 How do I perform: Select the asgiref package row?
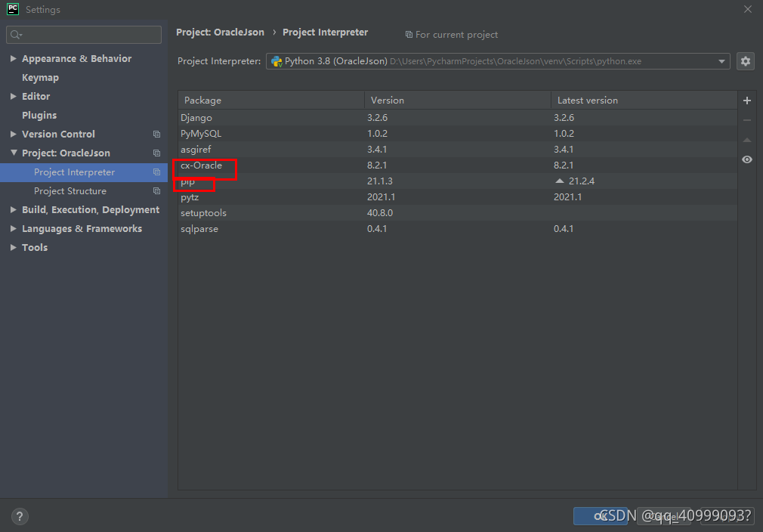pyautogui.click(x=457, y=150)
